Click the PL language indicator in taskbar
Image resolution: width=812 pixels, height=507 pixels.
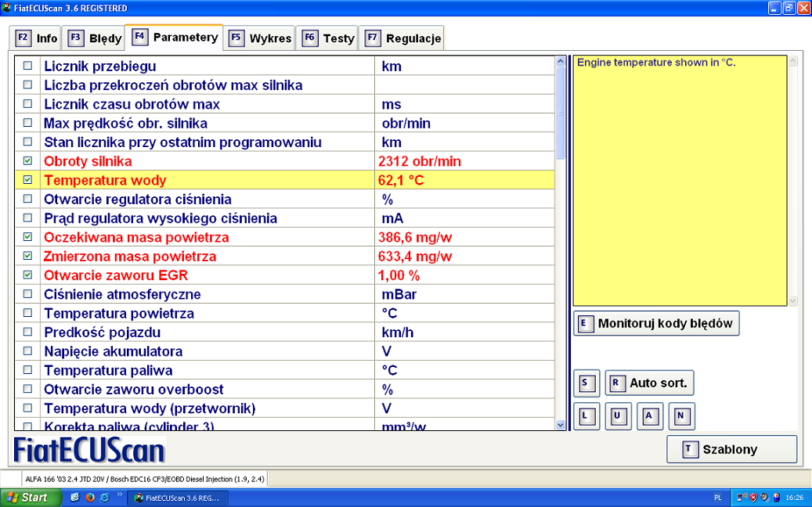point(718,497)
